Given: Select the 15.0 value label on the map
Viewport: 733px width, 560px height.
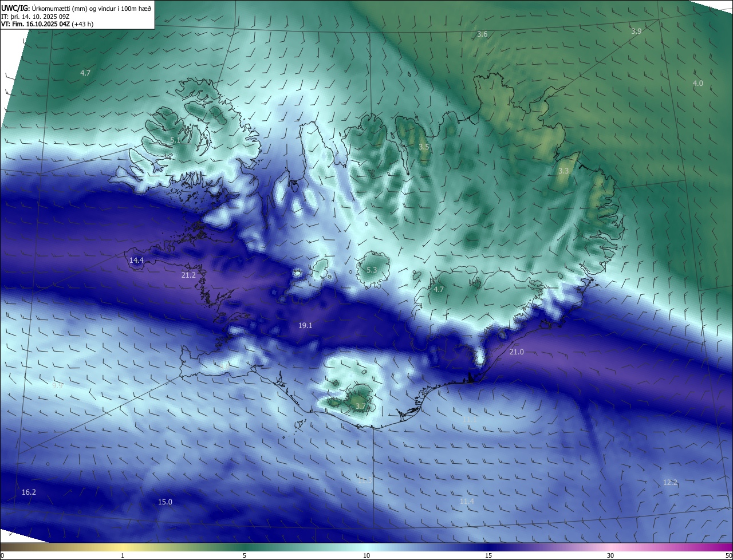Looking at the screenshot, I should (165, 502).
